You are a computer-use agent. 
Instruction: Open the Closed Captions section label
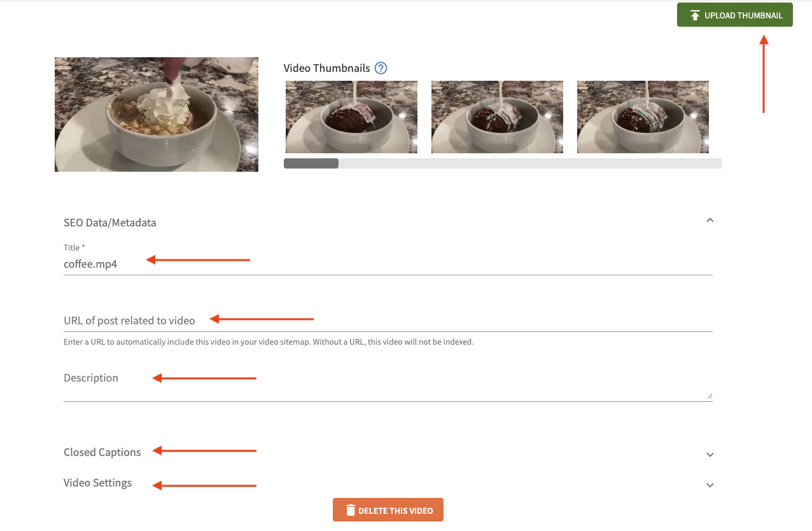pyautogui.click(x=102, y=452)
